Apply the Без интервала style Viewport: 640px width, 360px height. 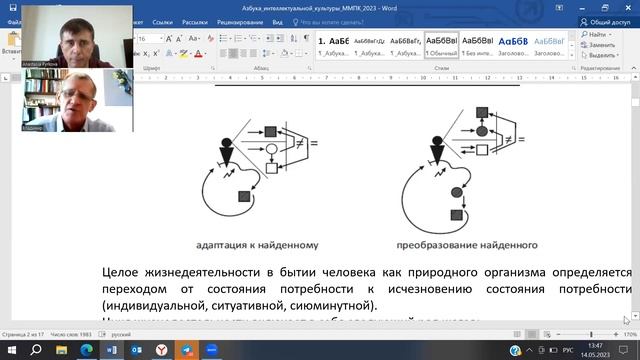477,46
